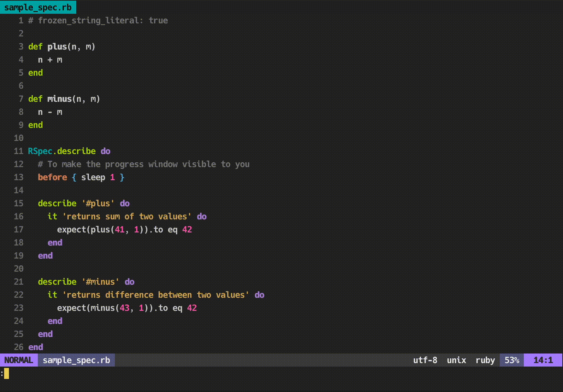Click 'end' on line 5

click(35, 73)
